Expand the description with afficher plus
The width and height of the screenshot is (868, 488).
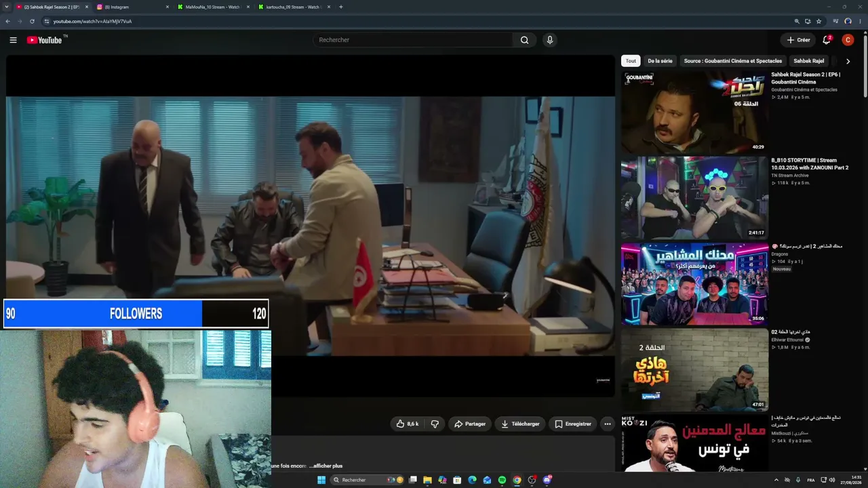point(325,466)
